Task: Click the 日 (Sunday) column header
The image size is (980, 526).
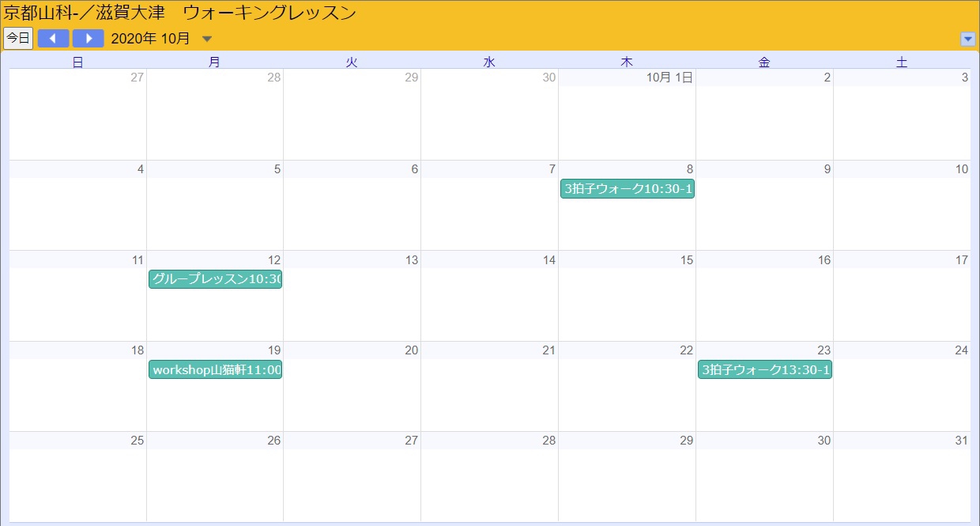Action: pos(77,62)
